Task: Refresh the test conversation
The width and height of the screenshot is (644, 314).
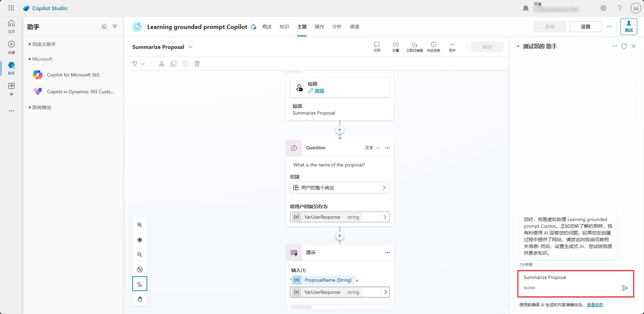Action: 624,46
